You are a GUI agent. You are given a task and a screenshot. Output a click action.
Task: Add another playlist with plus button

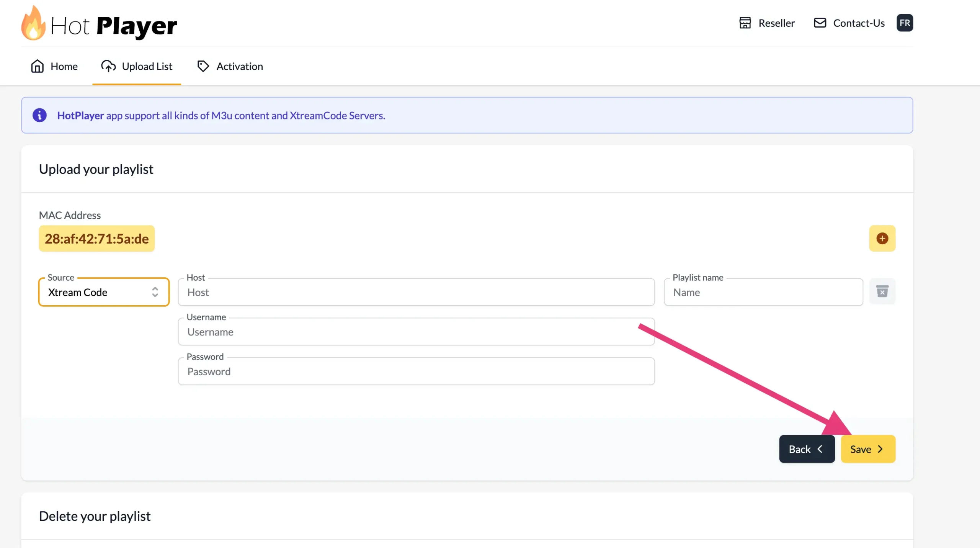(882, 239)
